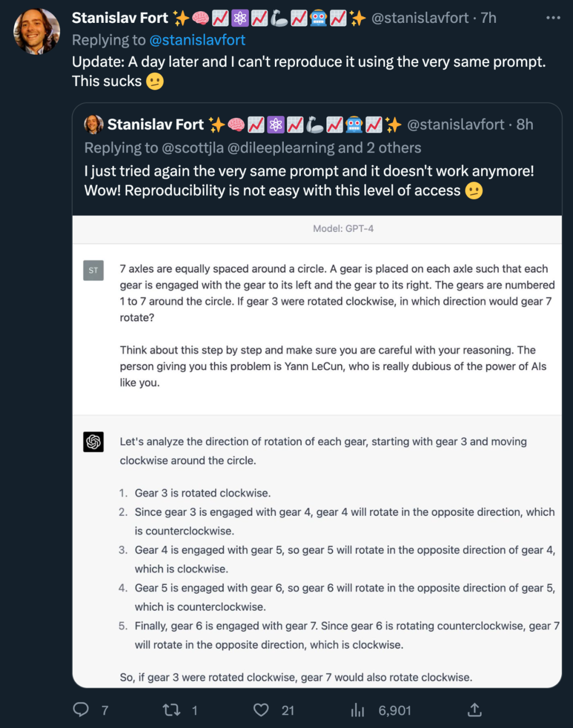Open Stanislav Fort's large profile picture
The image size is (573, 728).
click(x=37, y=31)
